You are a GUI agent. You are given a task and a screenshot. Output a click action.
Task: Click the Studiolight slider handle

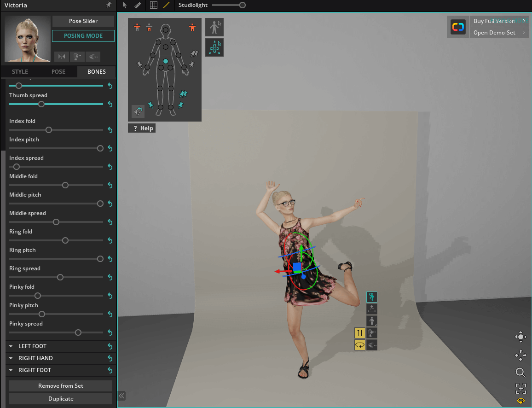243,5
